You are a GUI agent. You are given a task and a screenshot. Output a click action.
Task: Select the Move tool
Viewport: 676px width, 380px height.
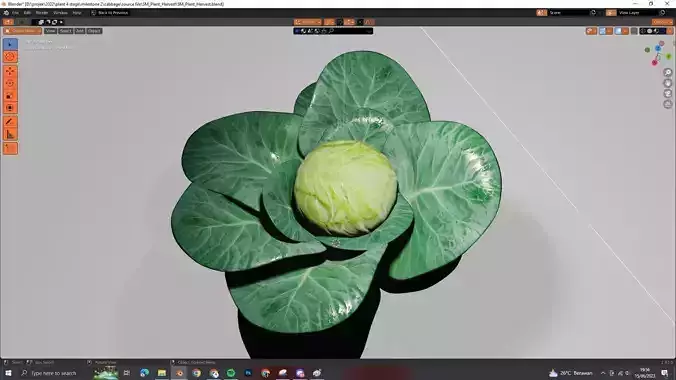click(10, 71)
